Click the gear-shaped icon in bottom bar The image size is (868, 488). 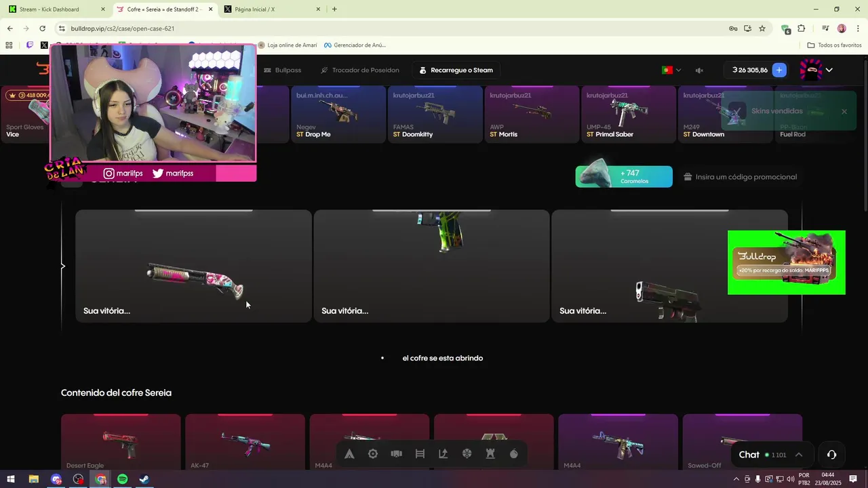373,454
